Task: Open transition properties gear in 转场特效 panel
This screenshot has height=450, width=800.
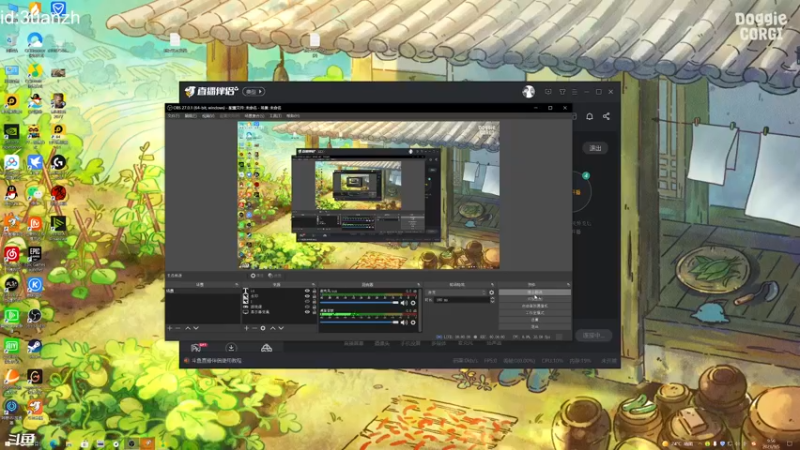Action: 491,292
